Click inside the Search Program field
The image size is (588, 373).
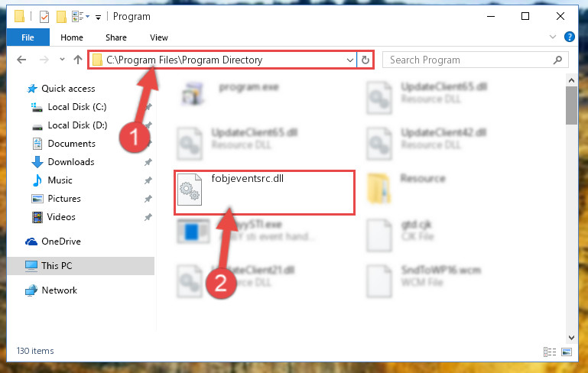[469, 60]
